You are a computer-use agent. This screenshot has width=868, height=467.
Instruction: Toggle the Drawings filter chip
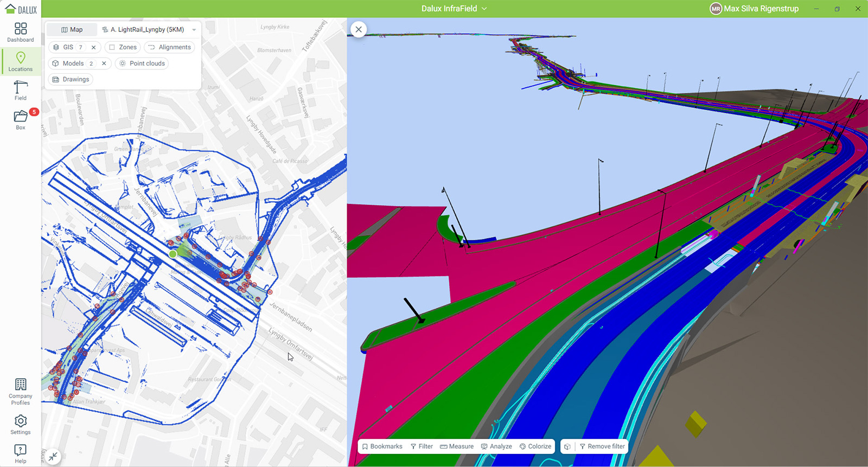point(71,79)
